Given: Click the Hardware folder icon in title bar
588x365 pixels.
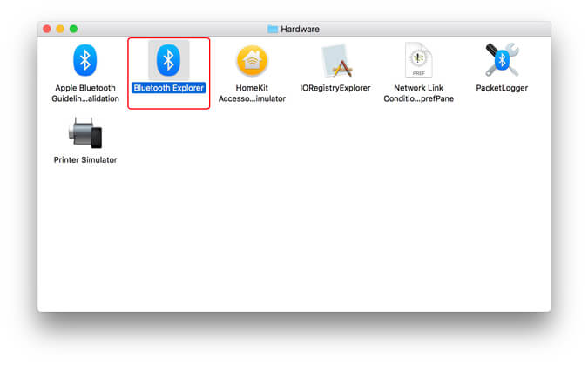Looking at the screenshot, I should (273, 29).
